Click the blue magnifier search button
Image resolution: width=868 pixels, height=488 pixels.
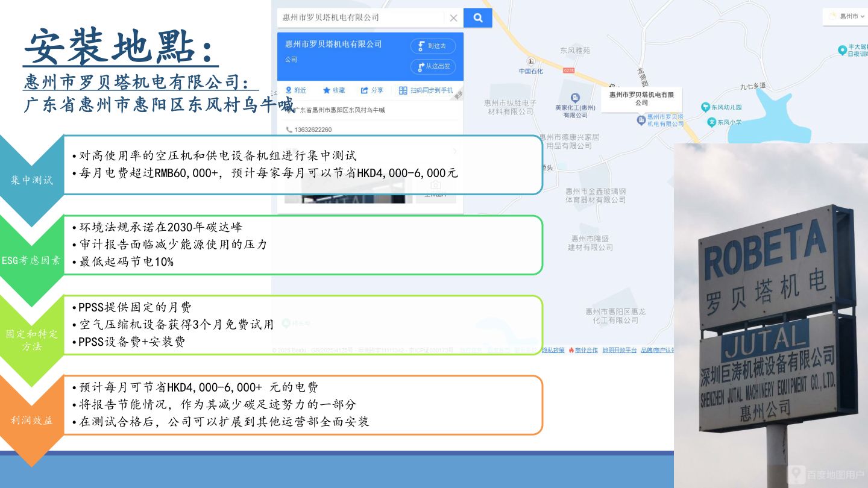pos(478,18)
